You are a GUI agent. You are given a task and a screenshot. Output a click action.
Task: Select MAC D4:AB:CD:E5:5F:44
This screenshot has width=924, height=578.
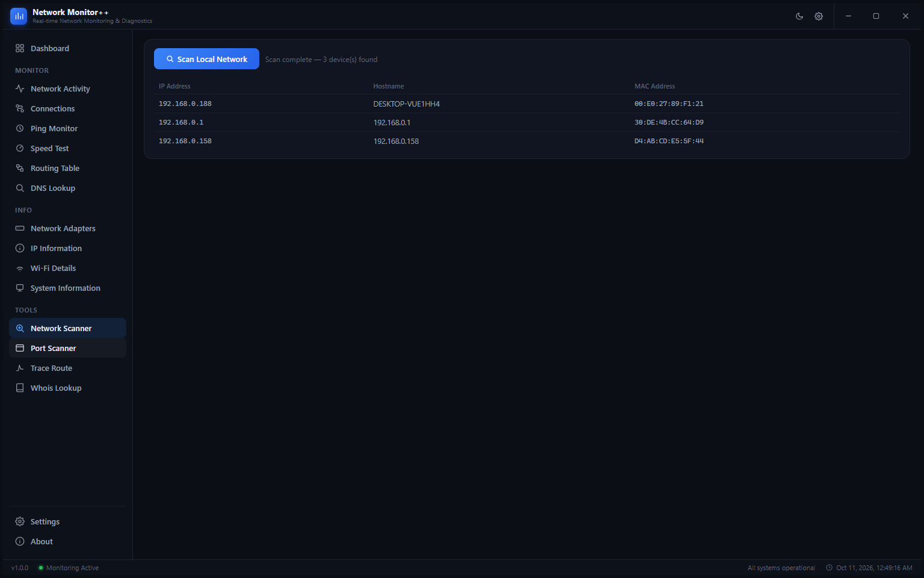point(669,141)
